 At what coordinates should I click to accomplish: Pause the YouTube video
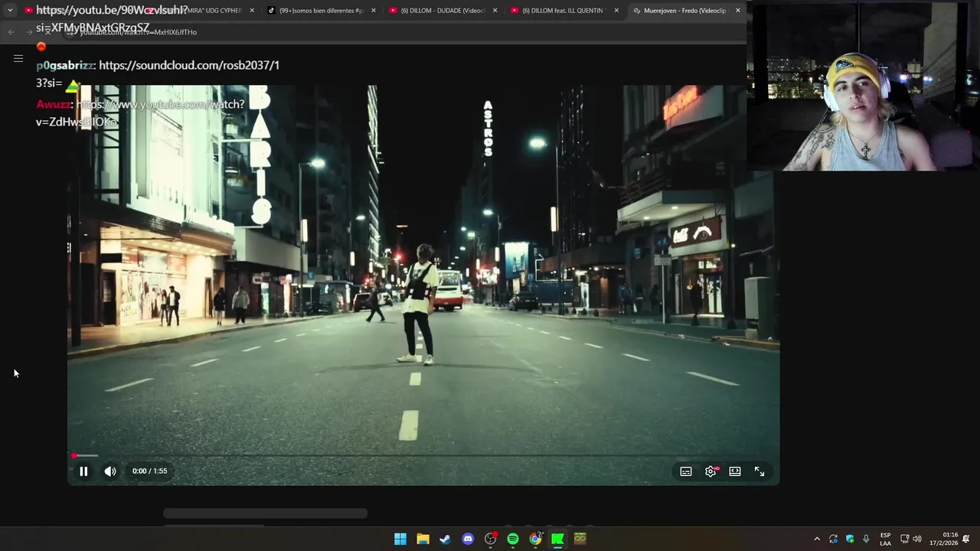coord(83,471)
